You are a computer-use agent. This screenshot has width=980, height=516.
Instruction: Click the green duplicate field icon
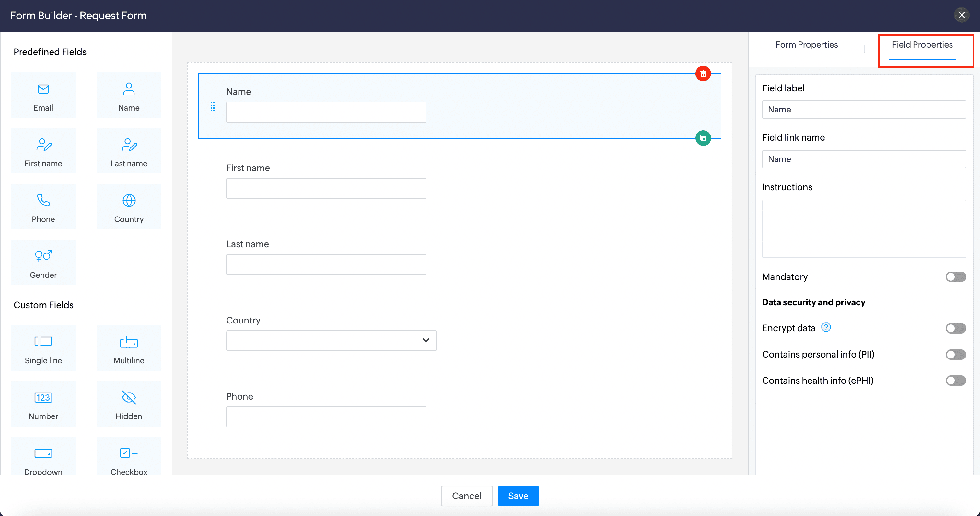point(703,138)
